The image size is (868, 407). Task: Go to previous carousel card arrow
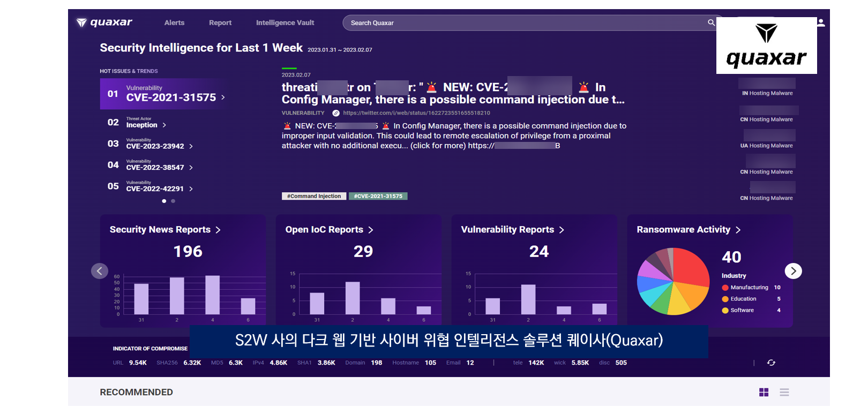(x=100, y=271)
